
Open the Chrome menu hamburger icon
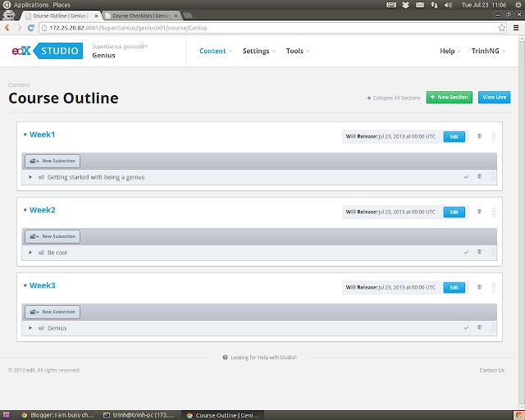point(516,28)
